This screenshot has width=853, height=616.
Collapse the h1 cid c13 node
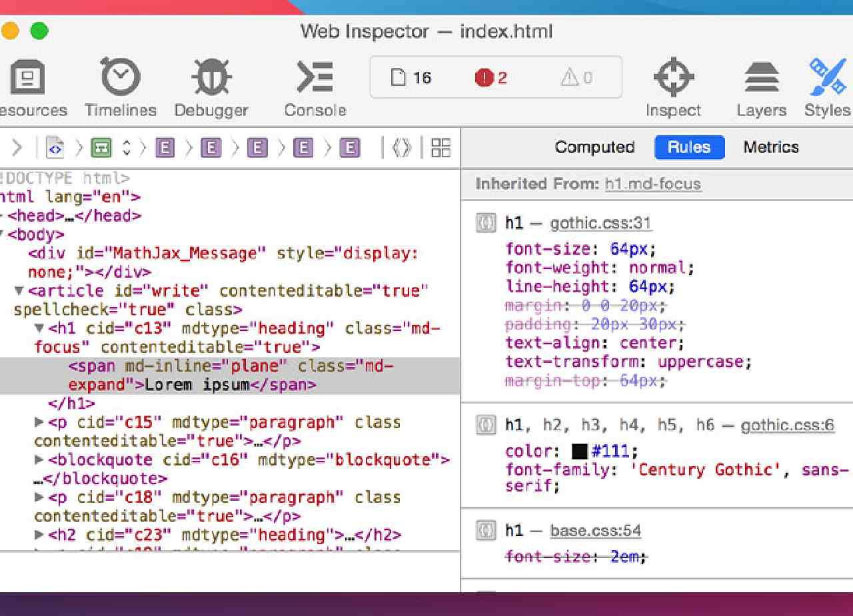[39, 328]
